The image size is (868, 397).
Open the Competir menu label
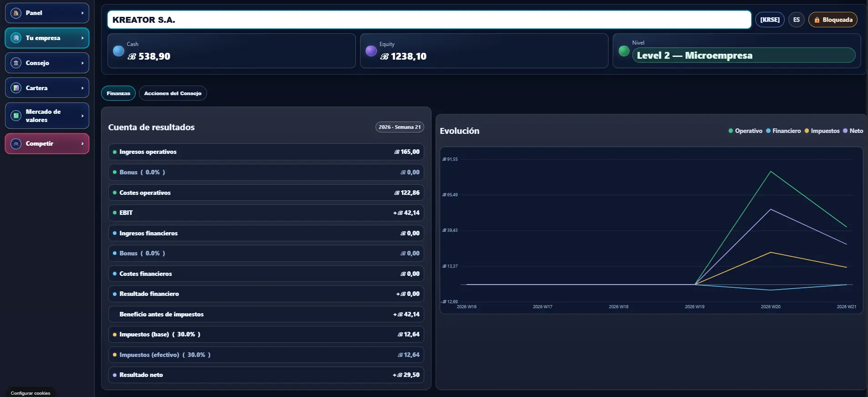click(x=40, y=144)
